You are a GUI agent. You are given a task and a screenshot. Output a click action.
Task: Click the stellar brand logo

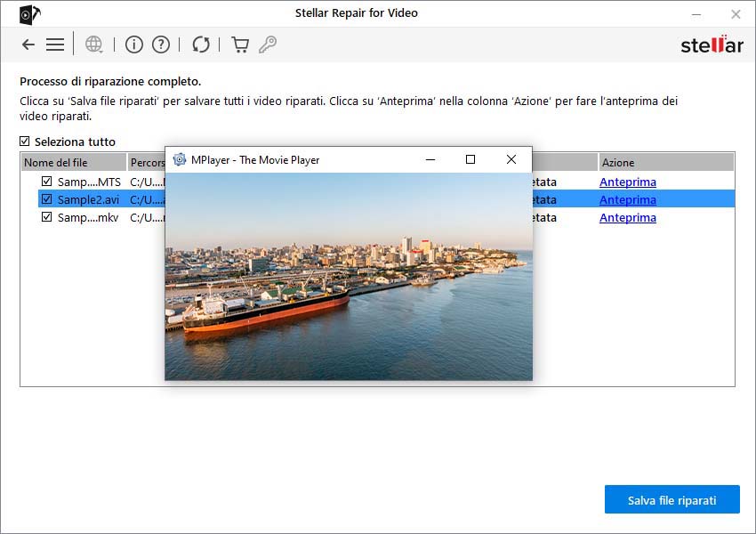click(712, 44)
